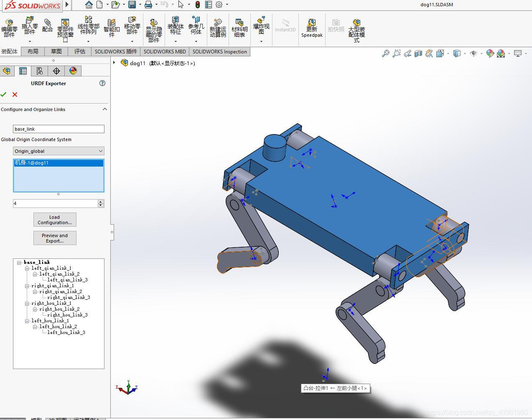The width and height of the screenshot is (532, 420).
Task: Open the PropertyManager tab icon
Action: click(23, 71)
